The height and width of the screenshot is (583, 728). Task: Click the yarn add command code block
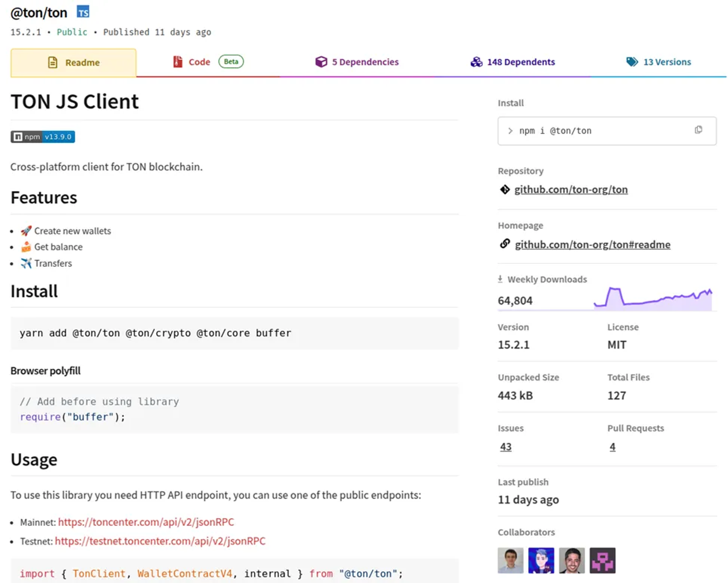click(x=234, y=333)
